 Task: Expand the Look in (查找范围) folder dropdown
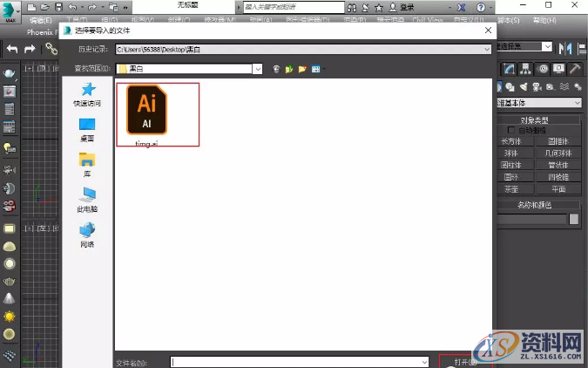(x=258, y=67)
